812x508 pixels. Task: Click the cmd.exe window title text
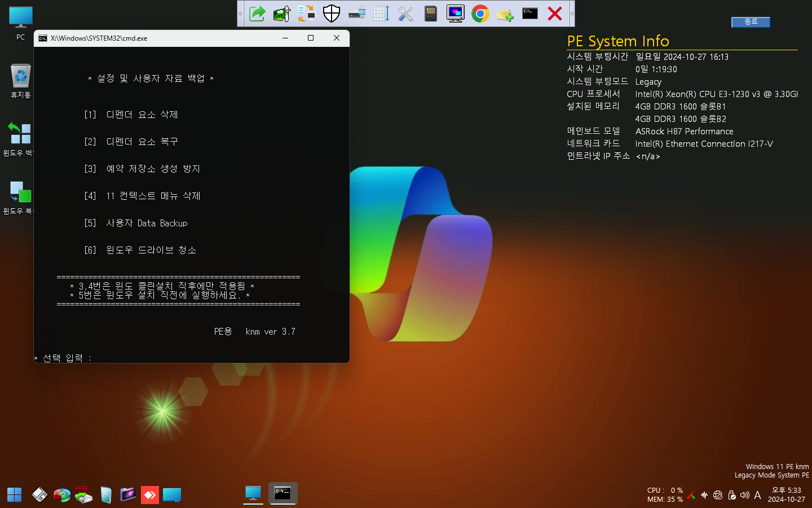tap(99, 38)
